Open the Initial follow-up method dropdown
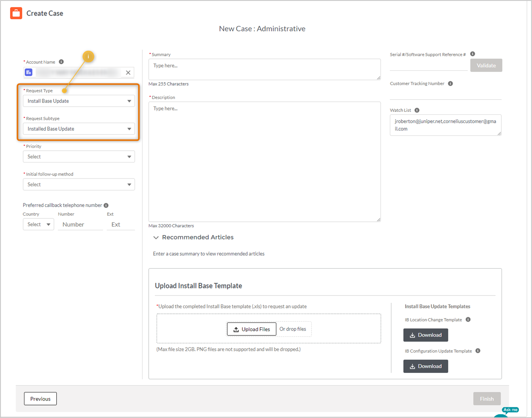 coord(129,184)
